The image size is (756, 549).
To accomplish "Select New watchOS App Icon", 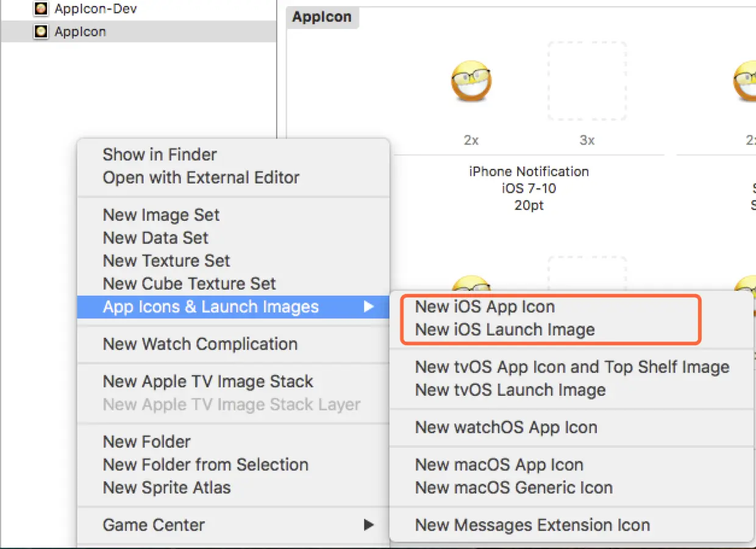I will (x=506, y=428).
